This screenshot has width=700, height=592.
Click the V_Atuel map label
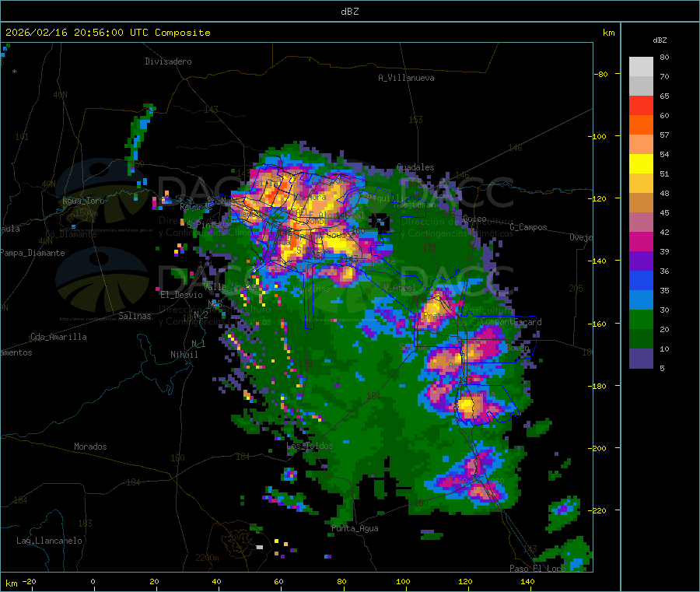[399, 288]
